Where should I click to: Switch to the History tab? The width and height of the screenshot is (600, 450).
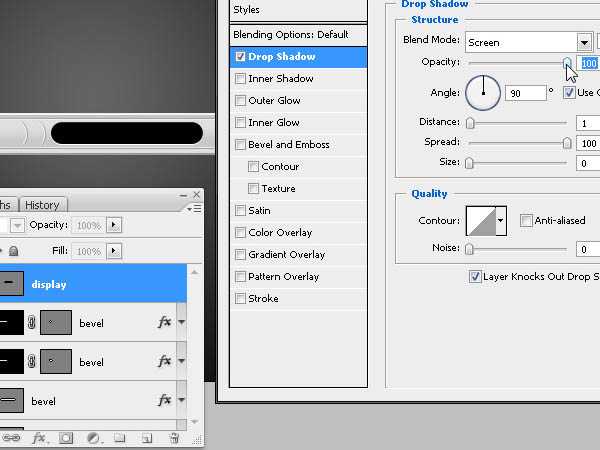coord(42,205)
